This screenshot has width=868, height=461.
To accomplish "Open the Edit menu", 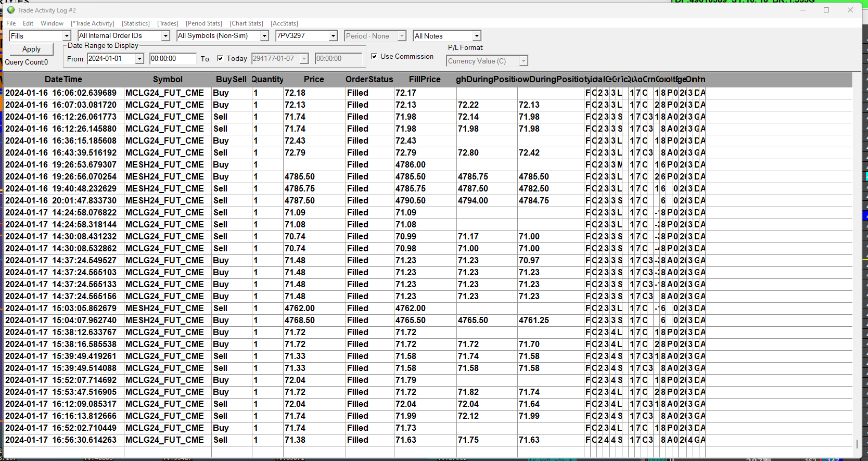I will point(28,23).
